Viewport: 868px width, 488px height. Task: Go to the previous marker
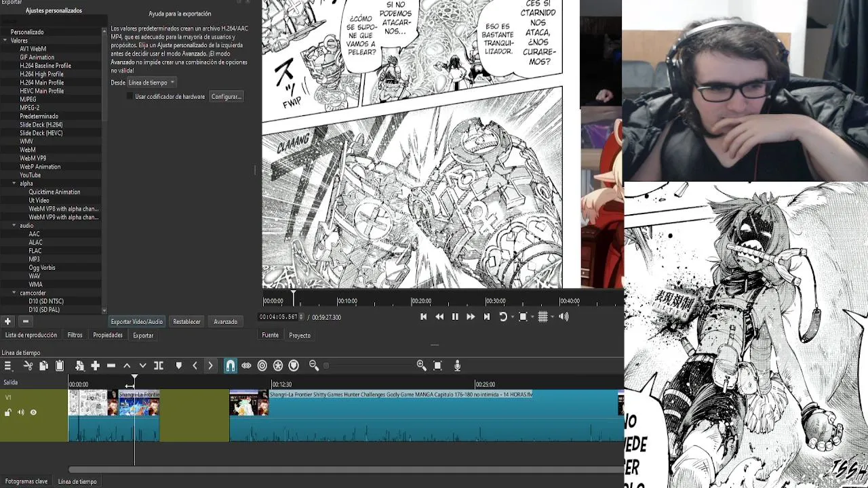(x=195, y=365)
